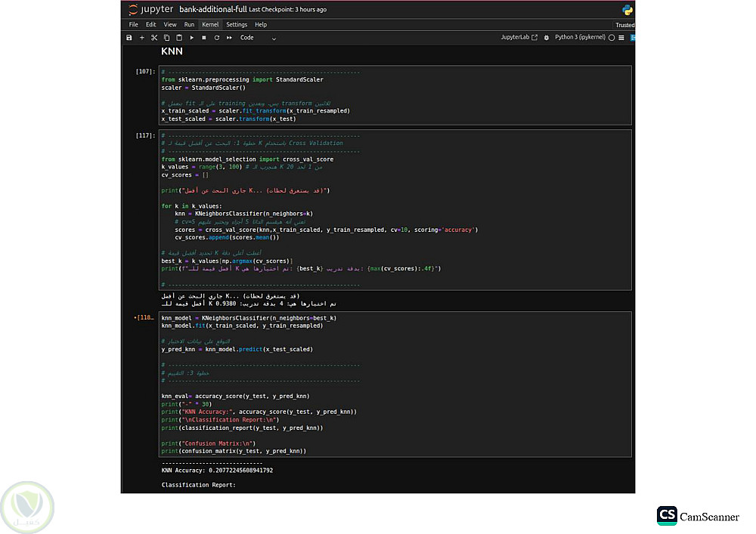
Task: Click the Trusted notebook button
Action: [x=624, y=25]
